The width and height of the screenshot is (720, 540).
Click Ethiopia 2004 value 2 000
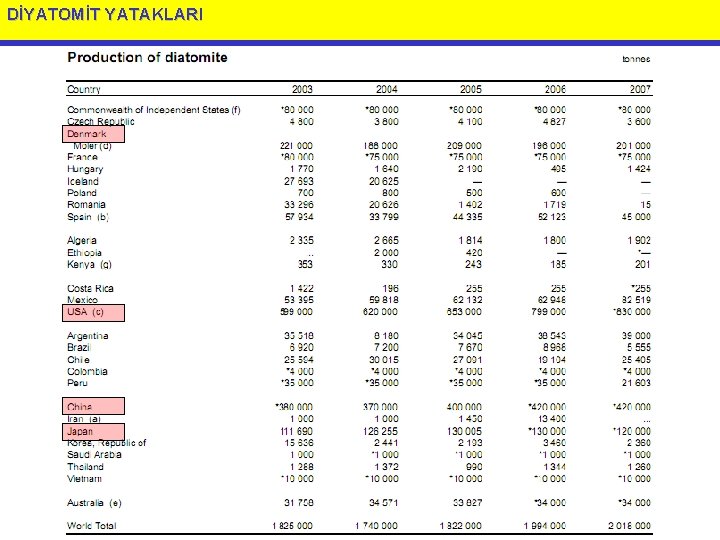click(386, 253)
